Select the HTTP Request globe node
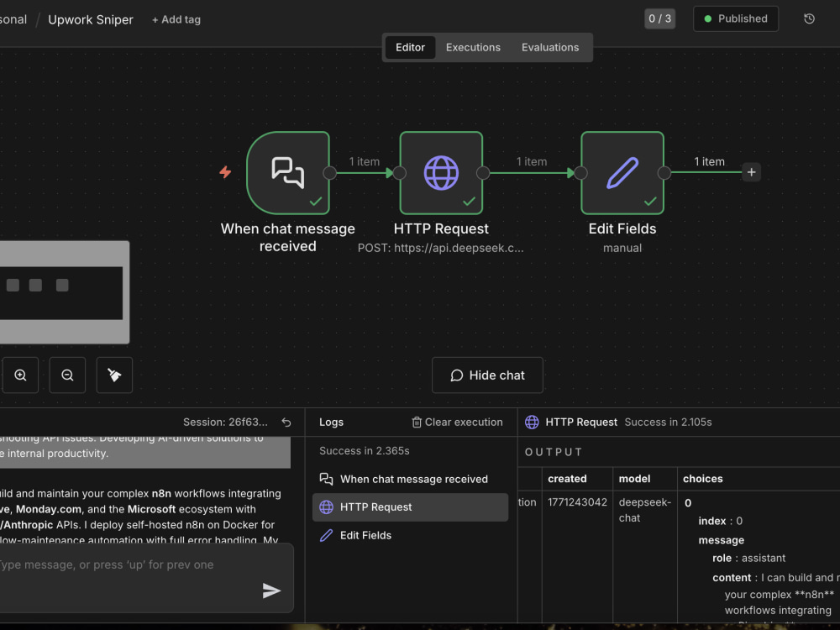This screenshot has width=840, height=630. (441, 173)
